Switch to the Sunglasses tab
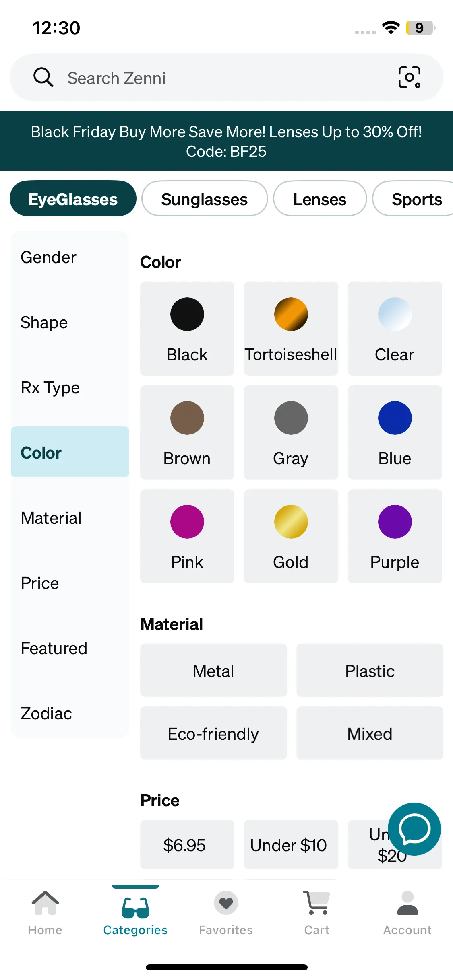Viewport: 453px width, 980px height. point(205,199)
